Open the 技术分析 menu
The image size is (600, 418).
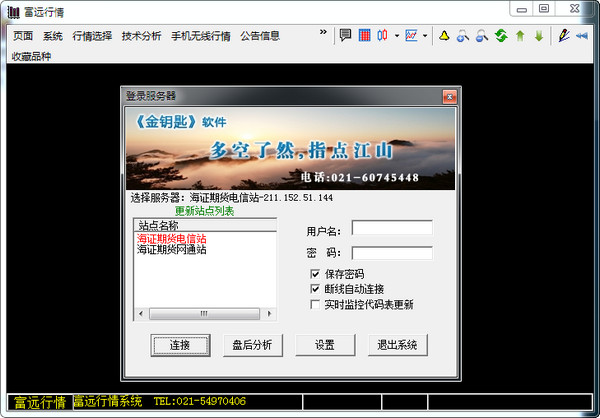pos(142,36)
